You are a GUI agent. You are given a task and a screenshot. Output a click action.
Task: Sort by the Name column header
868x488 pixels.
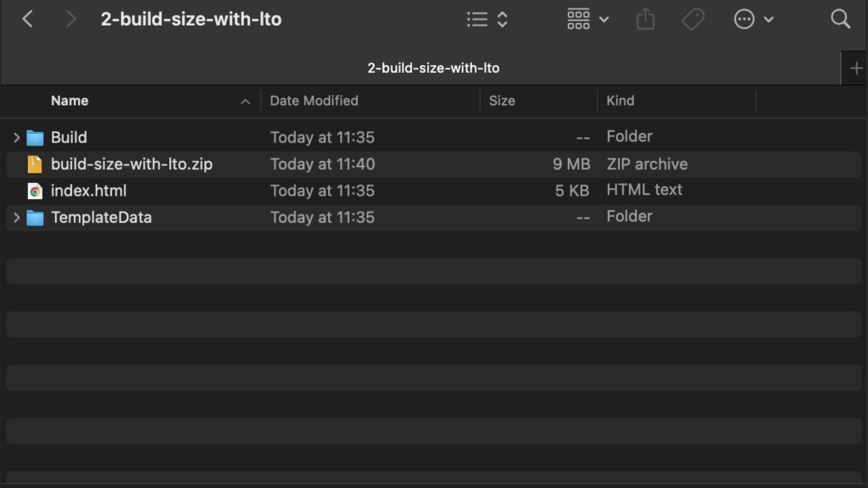70,101
